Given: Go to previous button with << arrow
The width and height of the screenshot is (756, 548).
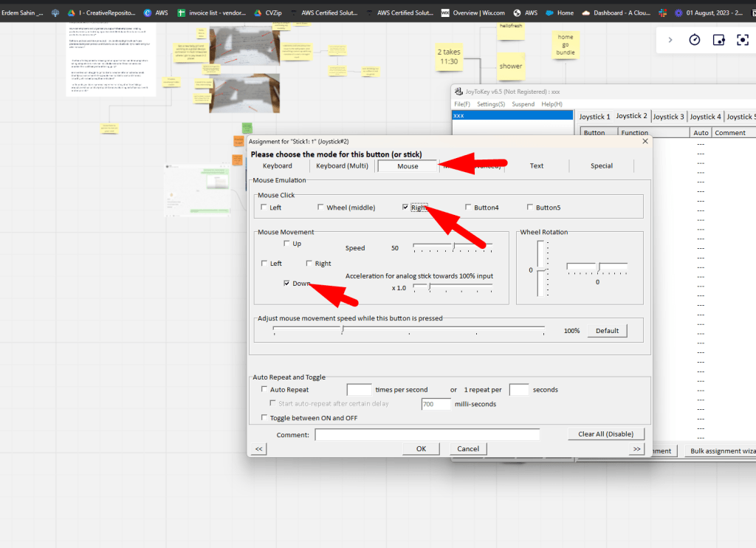Looking at the screenshot, I should tap(259, 448).
